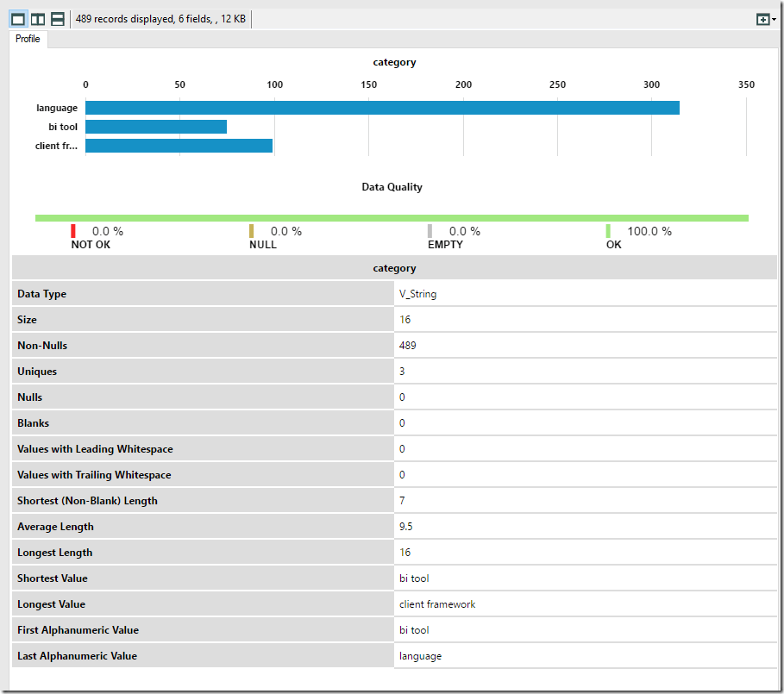Open the Profile tab
784x694 pixels.
pos(28,39)
